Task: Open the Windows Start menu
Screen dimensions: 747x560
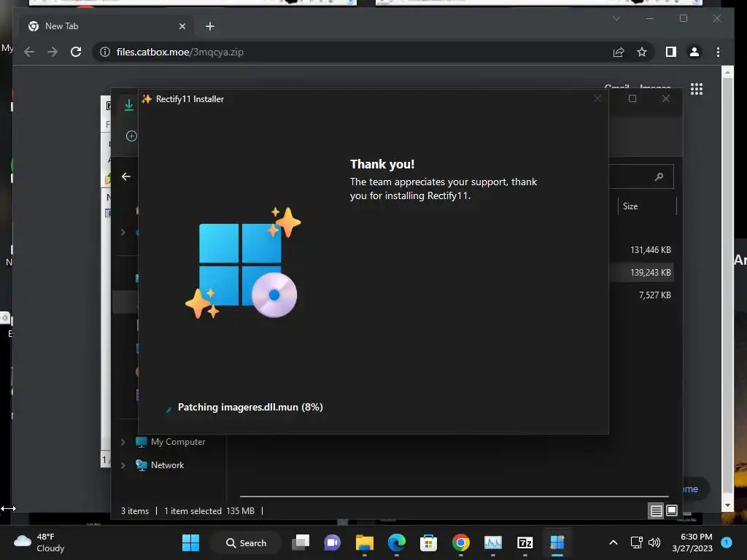Action: 190,542
